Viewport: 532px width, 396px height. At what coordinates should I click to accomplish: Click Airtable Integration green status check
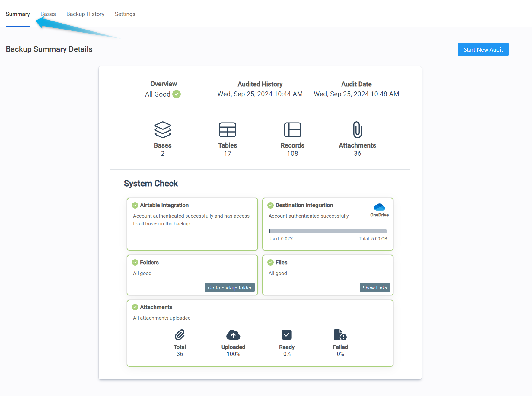[135, 205]
